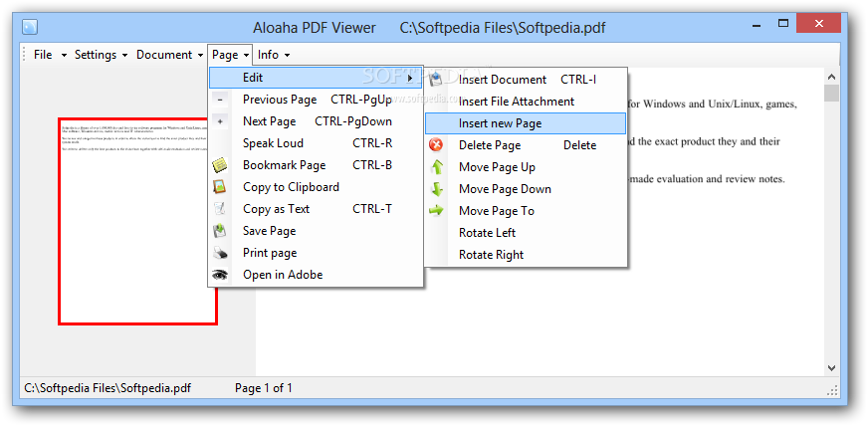
Task: Open the Info menu
Action: click(268, 55)
